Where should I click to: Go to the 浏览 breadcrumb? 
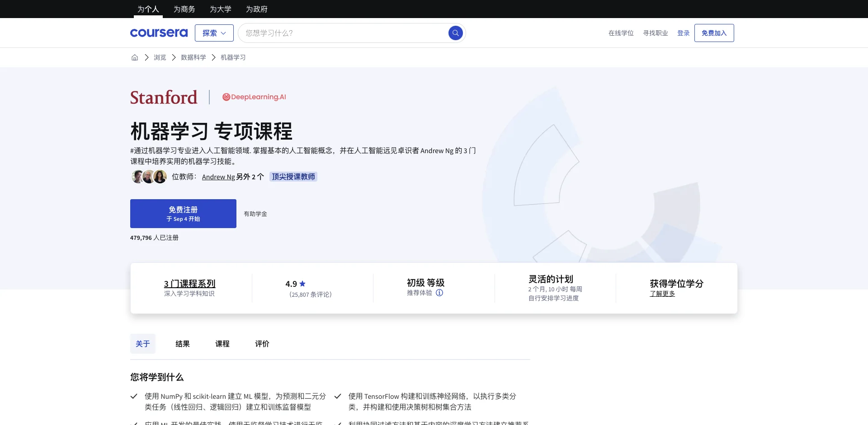(160, 57)
